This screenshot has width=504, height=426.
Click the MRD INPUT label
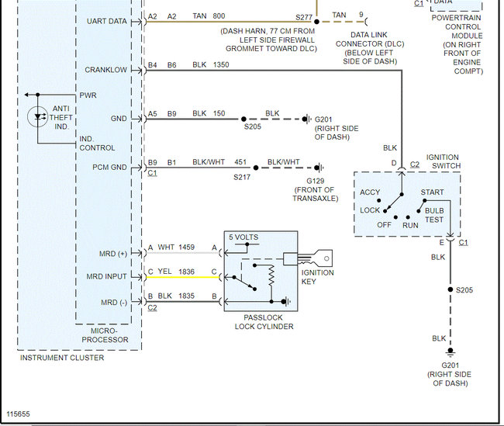coord(107,276)
